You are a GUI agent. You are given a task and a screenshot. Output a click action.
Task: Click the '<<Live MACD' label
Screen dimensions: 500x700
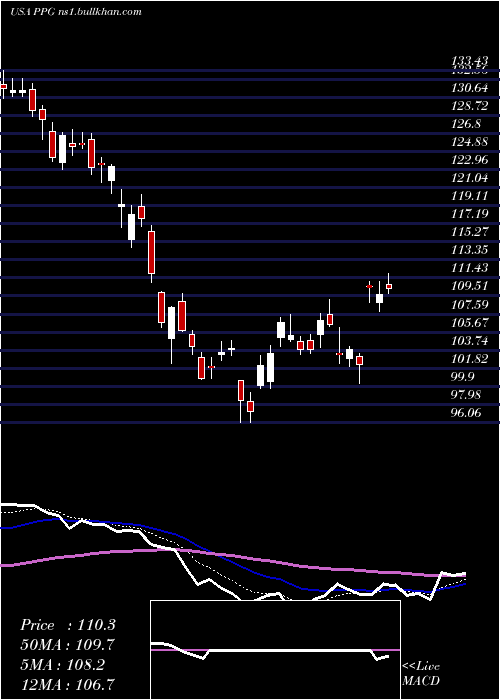pyautogui.click(x=421, y=674)
